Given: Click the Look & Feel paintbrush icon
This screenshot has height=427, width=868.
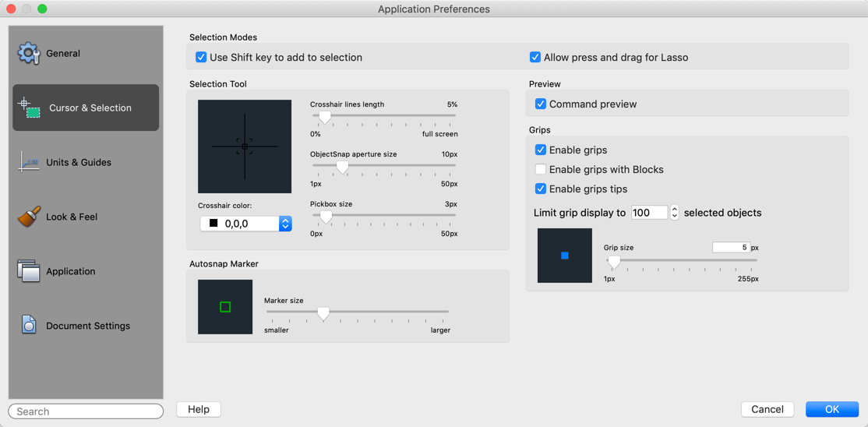Looking at the screenshot, I should (x=29, y=217).
